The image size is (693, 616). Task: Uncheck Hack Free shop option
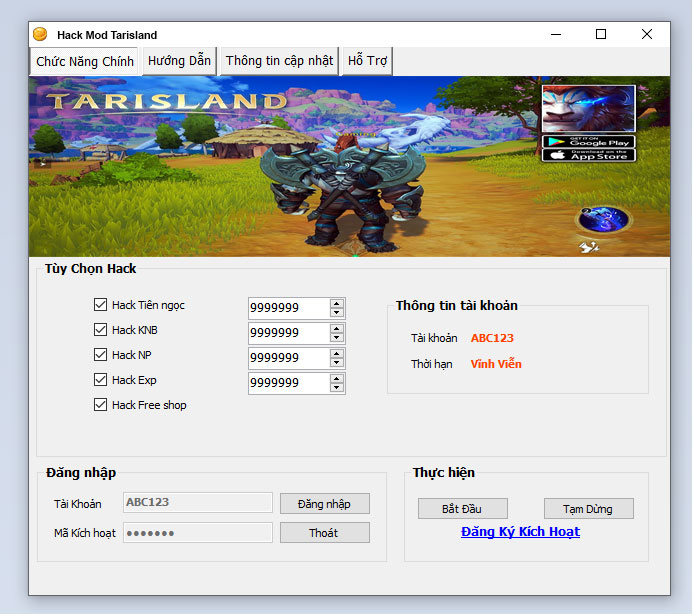[100, 405]
